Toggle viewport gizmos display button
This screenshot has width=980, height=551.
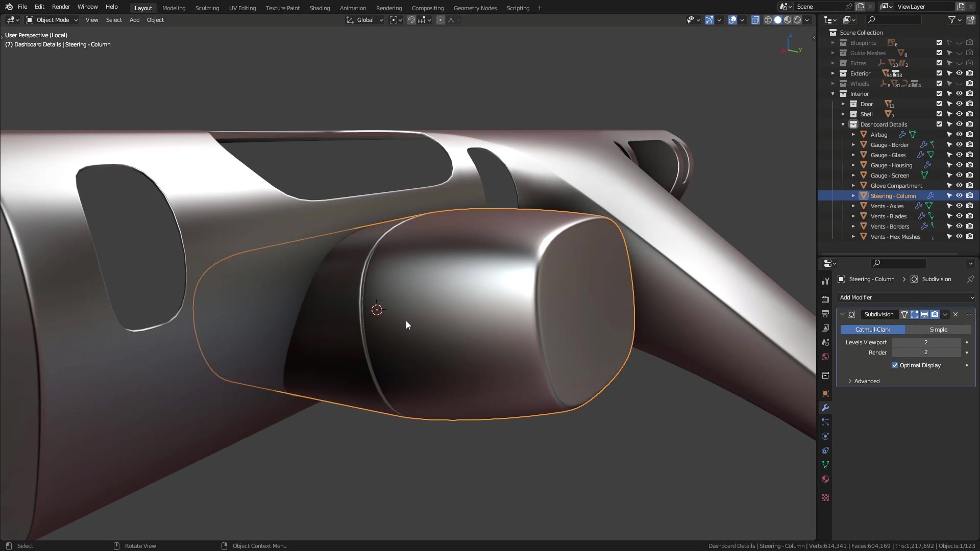click(709, 20)
